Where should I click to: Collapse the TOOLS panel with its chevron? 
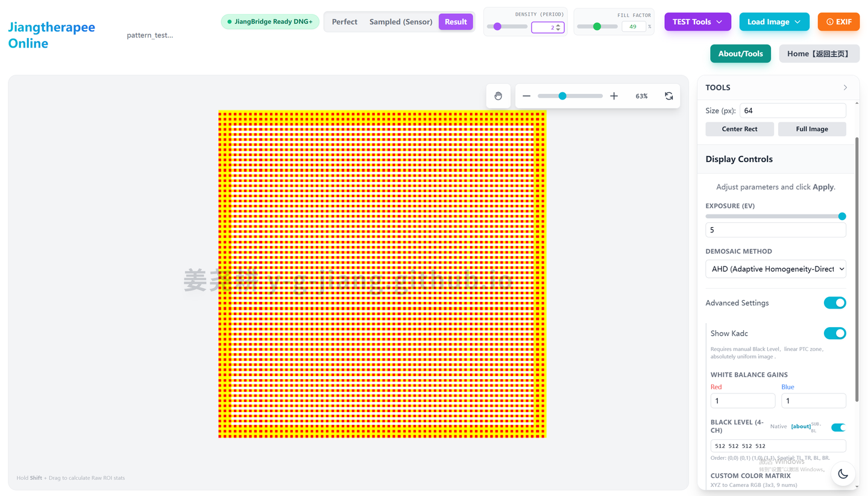[x=846, y=87]
